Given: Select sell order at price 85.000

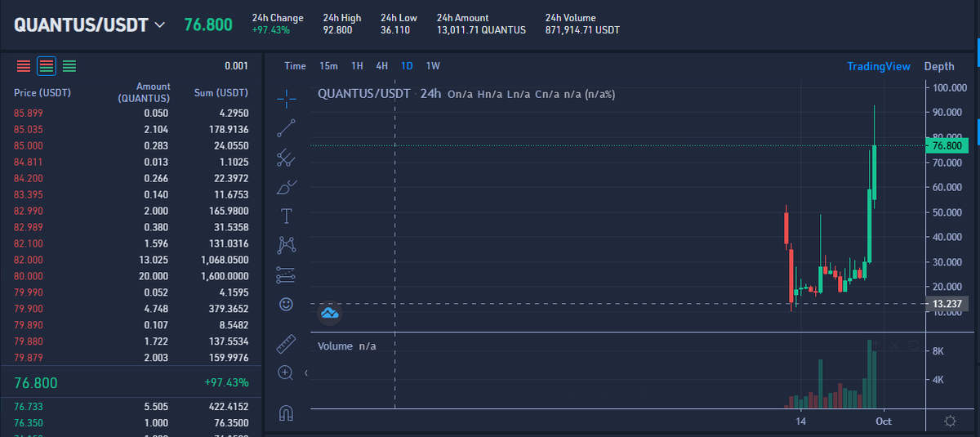Looking at the screenshot, I should coord(131,145).
